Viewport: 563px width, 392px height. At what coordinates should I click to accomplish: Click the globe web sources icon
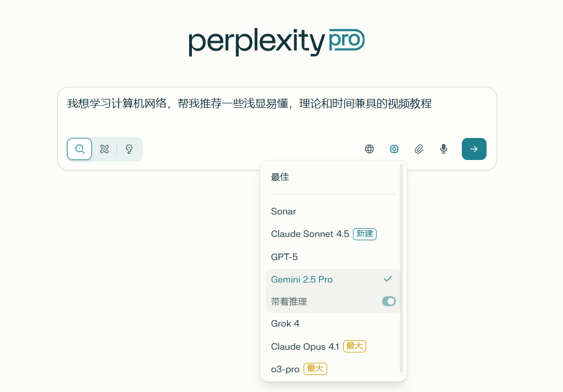point(369,148)
